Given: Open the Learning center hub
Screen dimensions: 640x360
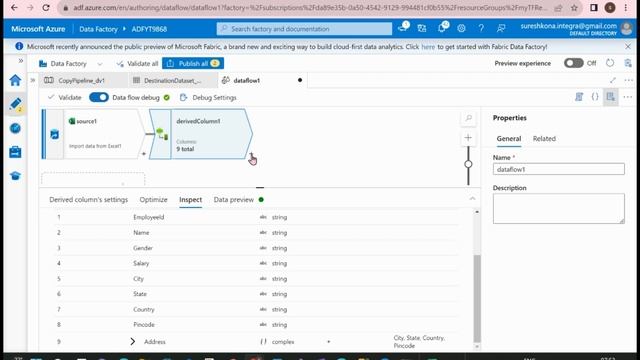Looking at the screenshot, I should 15,176.
